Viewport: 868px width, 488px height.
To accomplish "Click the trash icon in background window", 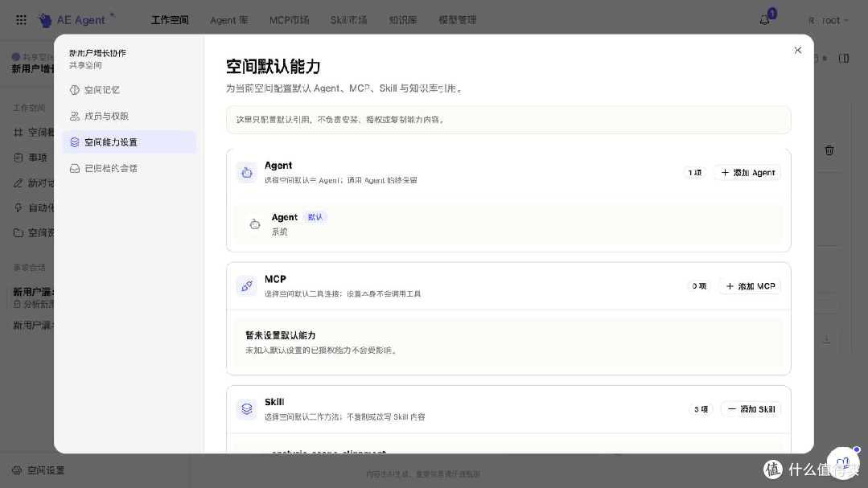I will click(829, 150).
